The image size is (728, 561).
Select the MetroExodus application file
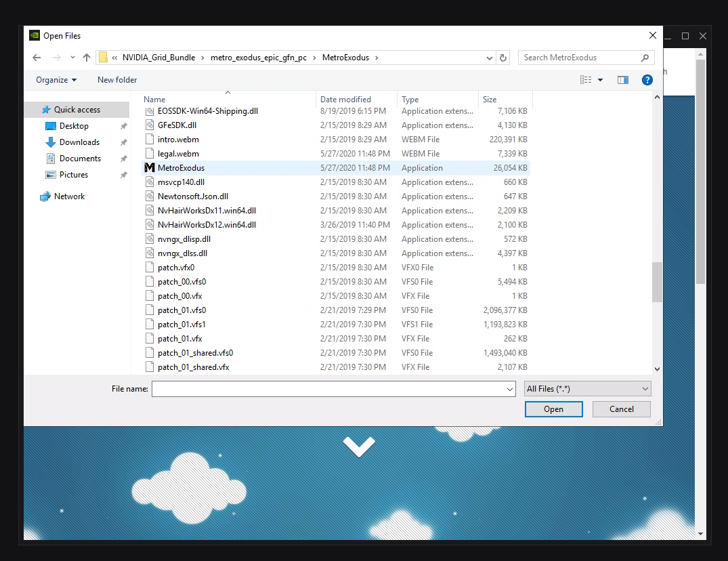181,168
